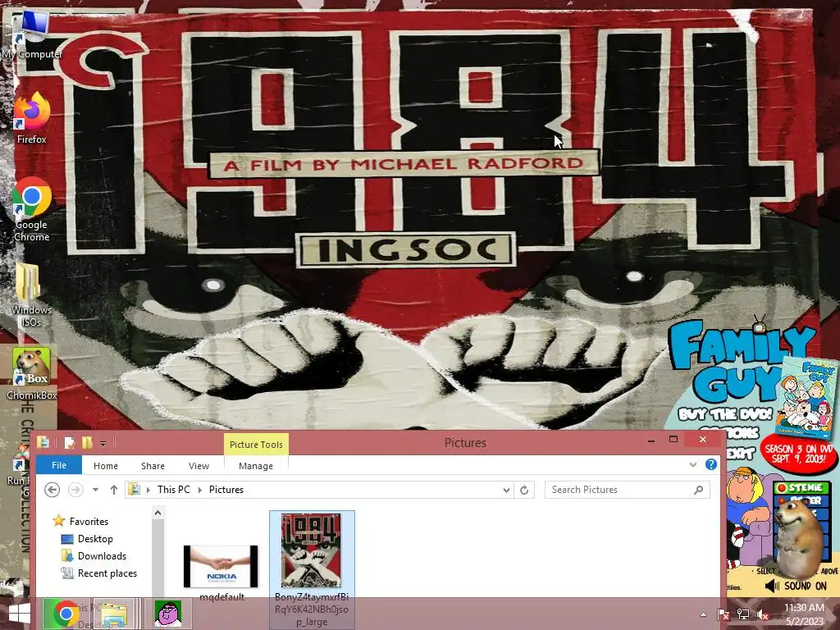
Task: Open the Manage ribbon tab
Action: point(256,466)
